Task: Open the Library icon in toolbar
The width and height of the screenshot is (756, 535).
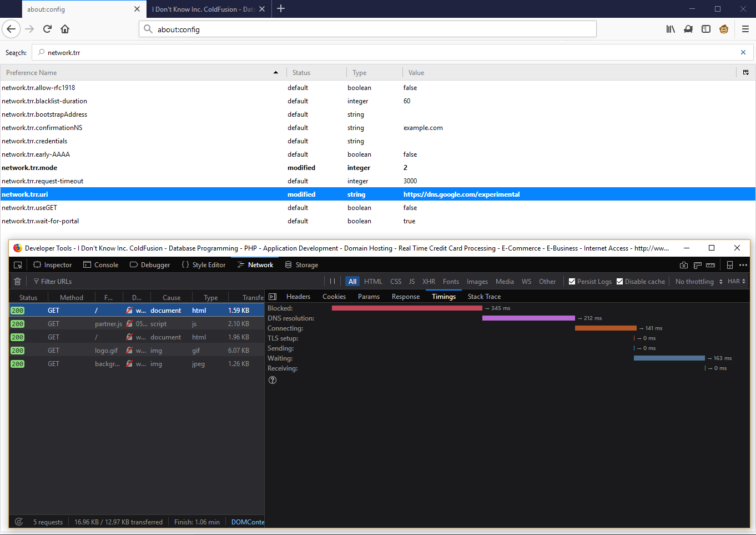Action: click(x=671, y=29)
